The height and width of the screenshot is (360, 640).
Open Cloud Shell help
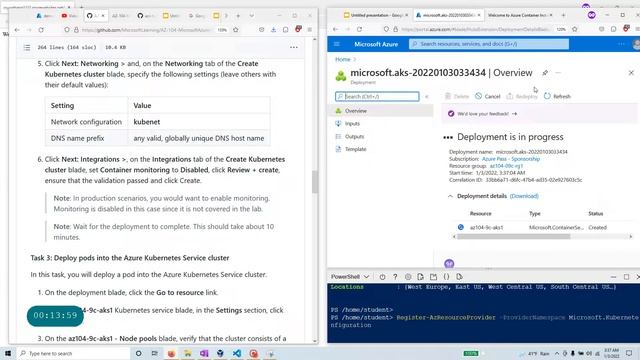(395, 277)
